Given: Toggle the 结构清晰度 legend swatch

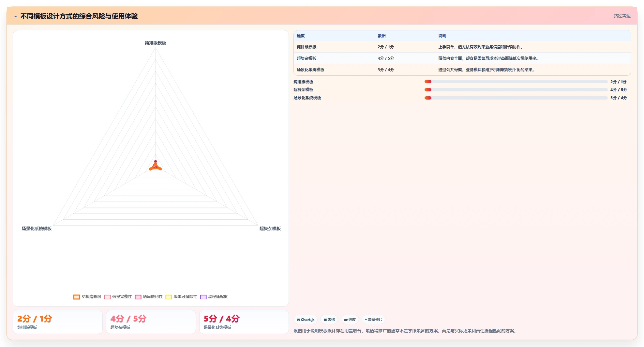Looking at the screenshot, I should click(x=77, y=297).
